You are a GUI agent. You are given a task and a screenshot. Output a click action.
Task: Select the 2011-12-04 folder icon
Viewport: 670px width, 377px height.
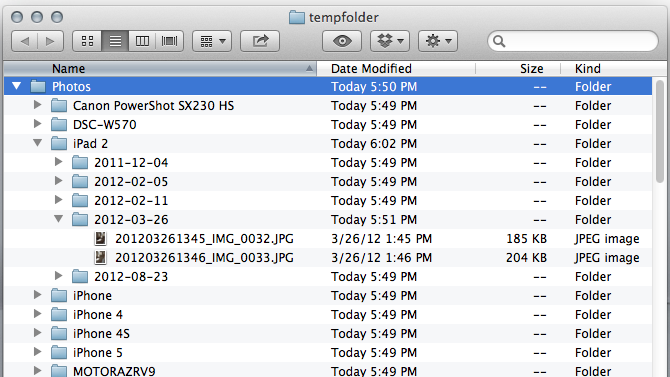tap(80, 162)
